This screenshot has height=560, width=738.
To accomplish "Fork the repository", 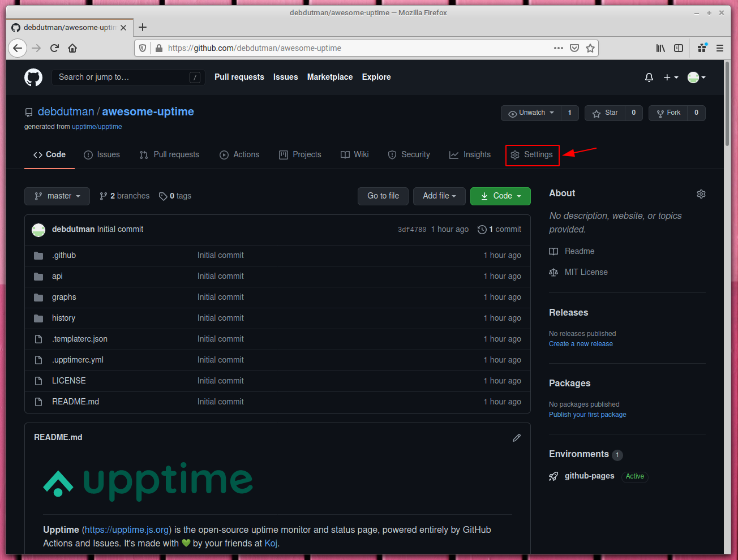I will [668, 113].
